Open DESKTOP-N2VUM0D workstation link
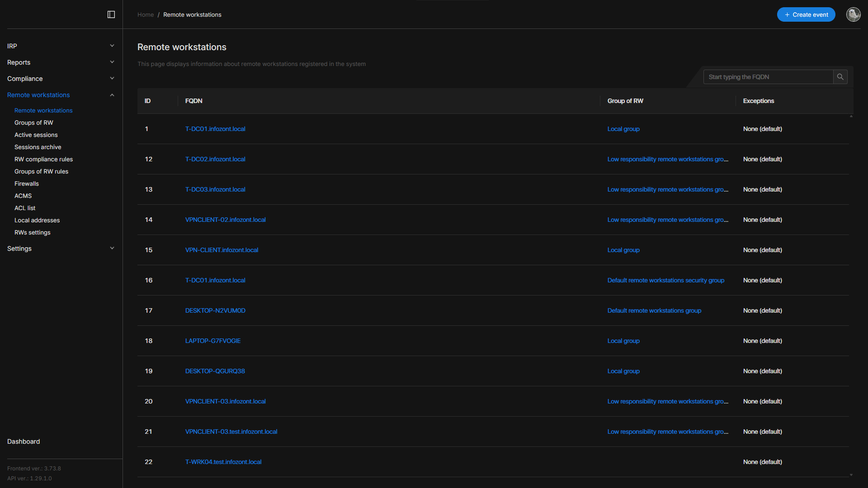The image size is (868, 488). [x=215, y=310]
